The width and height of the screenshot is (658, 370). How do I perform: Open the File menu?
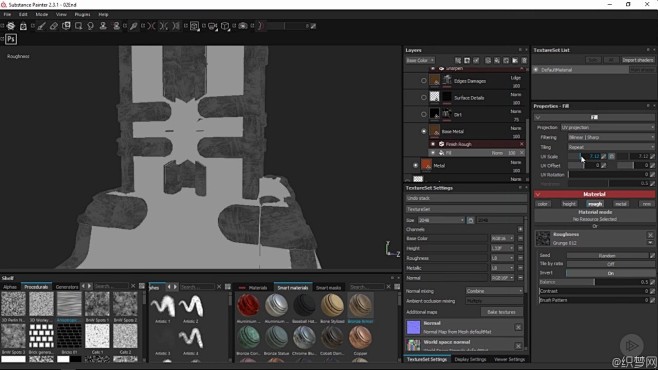(x=7, y=14)
